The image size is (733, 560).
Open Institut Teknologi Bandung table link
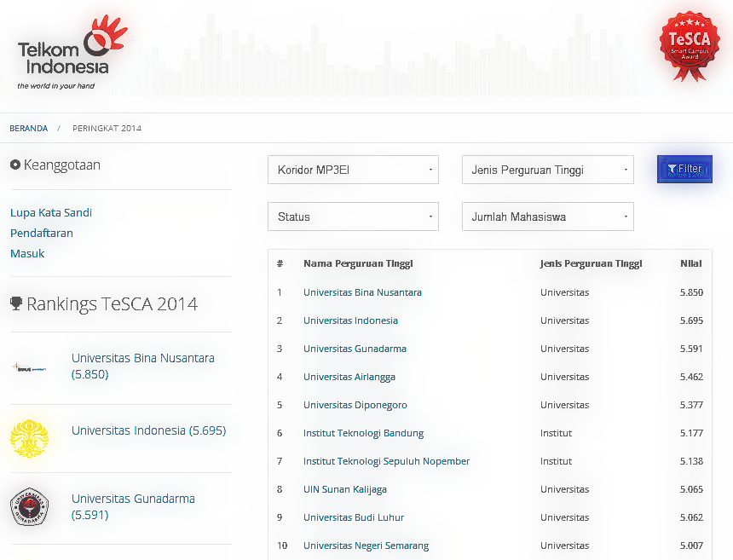click(363, 433)
